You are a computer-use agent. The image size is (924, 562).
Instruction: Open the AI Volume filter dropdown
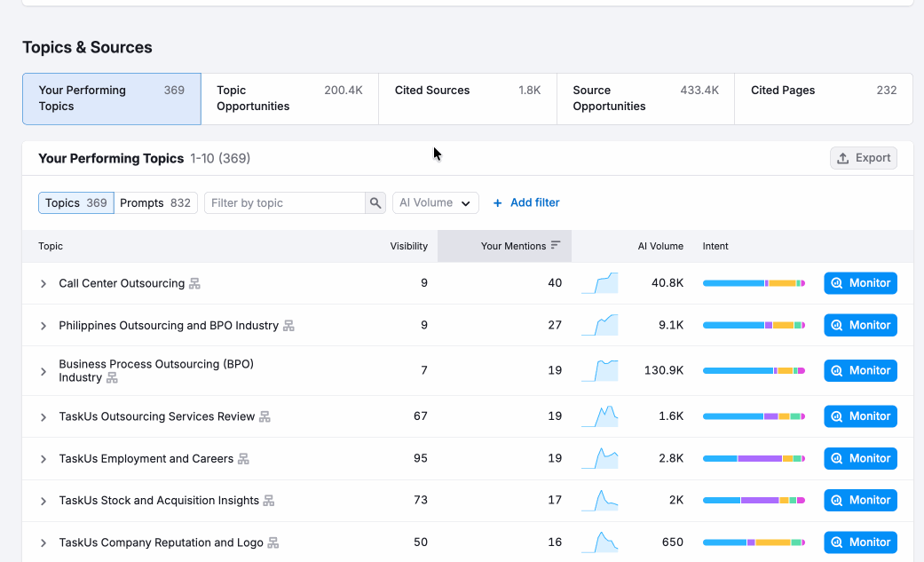click(436, 202)
